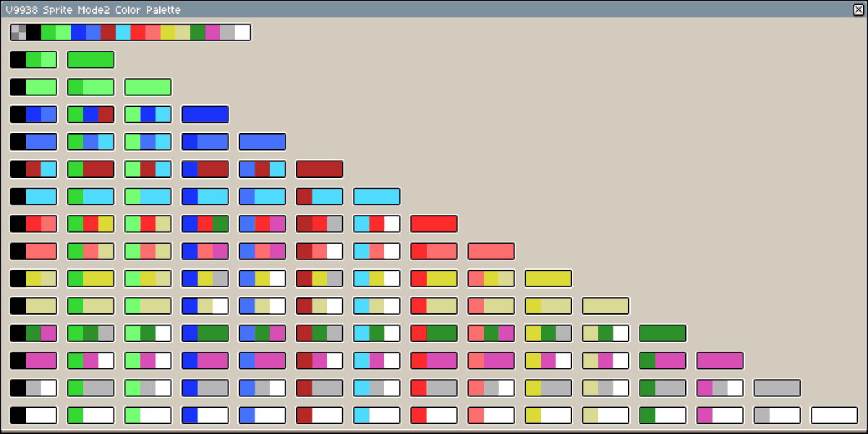Select the wide solid white swatch
868x434 pixels.
pyautogui.click(x=833, y=417)
